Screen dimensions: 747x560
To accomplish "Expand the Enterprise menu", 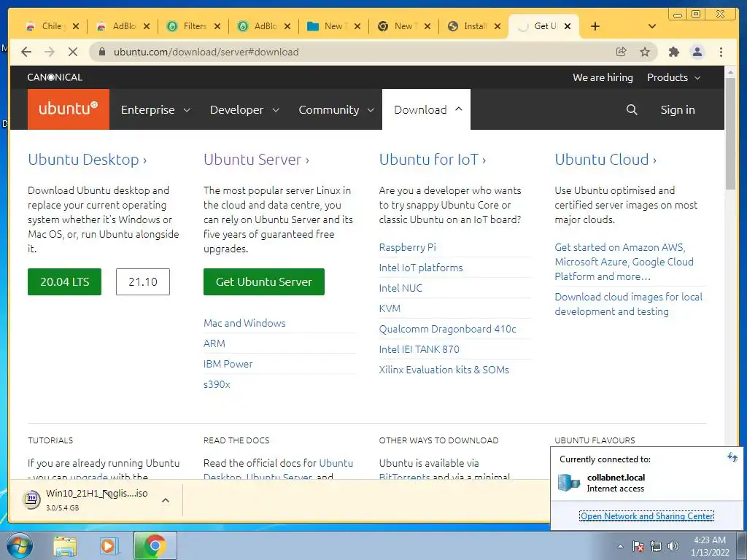I will point(155,109).
